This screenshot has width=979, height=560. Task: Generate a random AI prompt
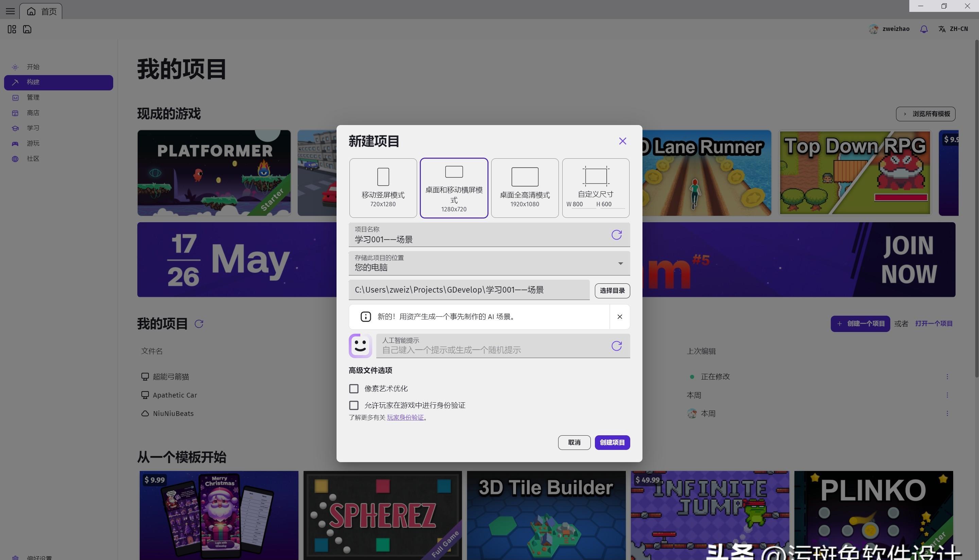pyautogui.click(x=616, y=346)
